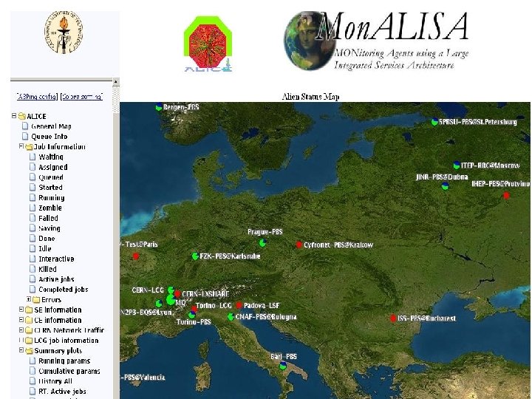532x399 pixels.
Task: Click the red CERN-LXSHARE marker
Action: point(177,294)
